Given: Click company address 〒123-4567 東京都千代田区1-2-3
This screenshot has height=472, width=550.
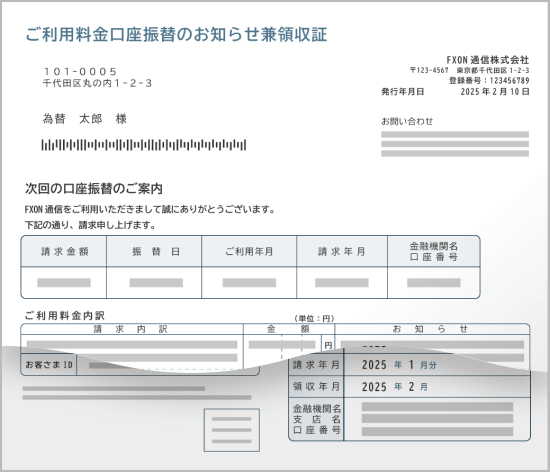Looking at the screenshot, I should (469, 70).
